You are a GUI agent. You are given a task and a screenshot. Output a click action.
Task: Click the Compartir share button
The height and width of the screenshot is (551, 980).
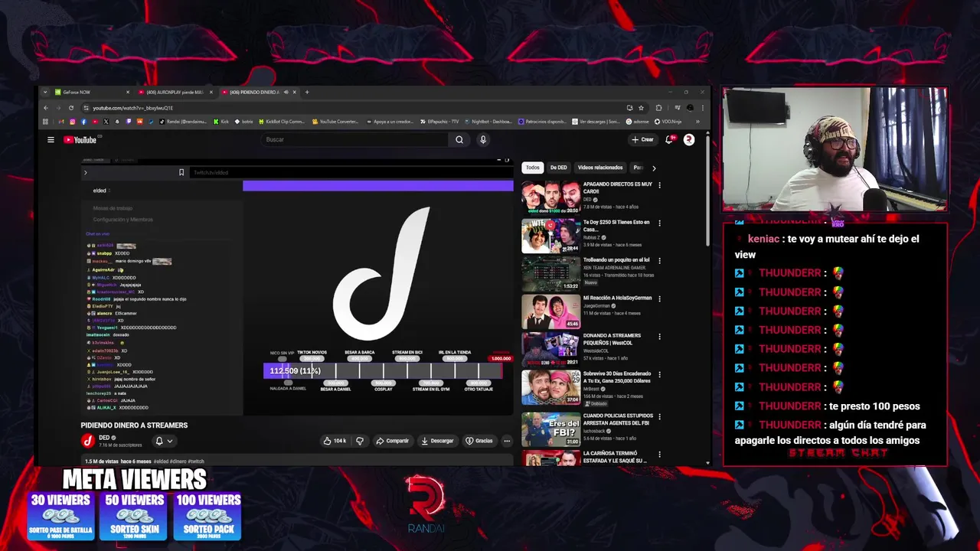392,441
